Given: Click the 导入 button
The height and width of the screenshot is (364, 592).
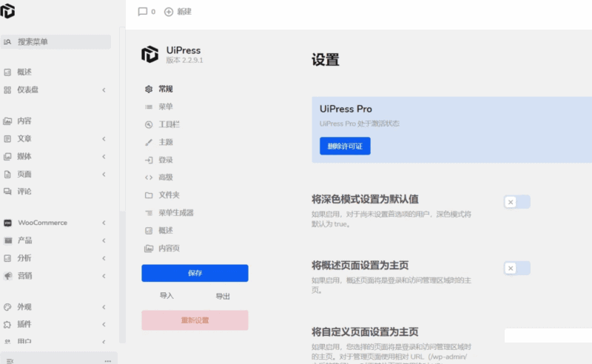Looking at the screenshot, I should [166, 296].
